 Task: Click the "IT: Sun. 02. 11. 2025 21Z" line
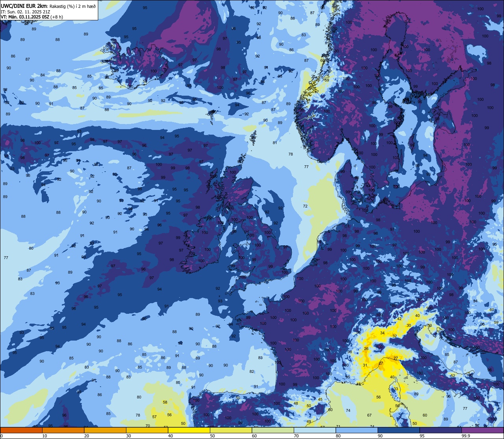[x=25, y=11]
